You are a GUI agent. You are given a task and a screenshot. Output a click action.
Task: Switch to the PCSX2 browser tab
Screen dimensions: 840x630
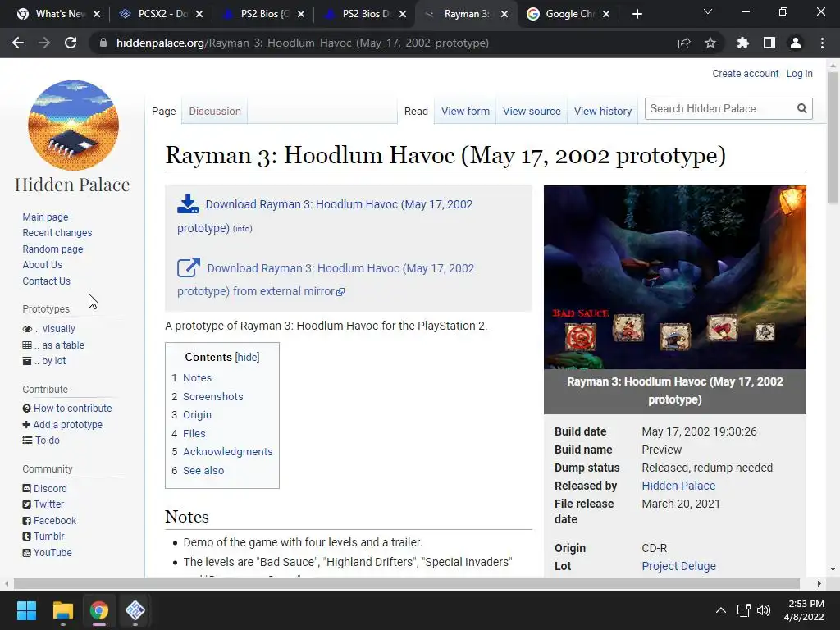click(x=162, y=14)
